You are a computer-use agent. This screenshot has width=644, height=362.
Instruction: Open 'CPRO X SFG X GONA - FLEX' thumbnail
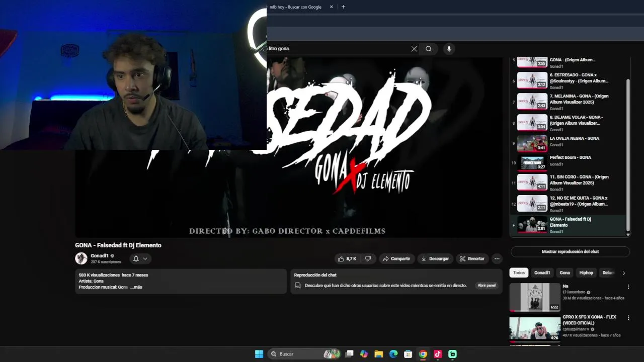[x=535, y=328]
